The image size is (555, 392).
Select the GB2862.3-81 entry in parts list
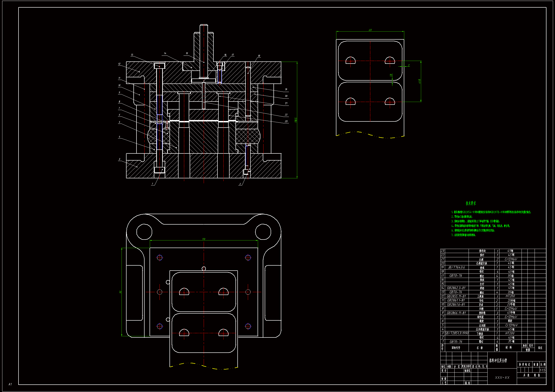[456, 288]
